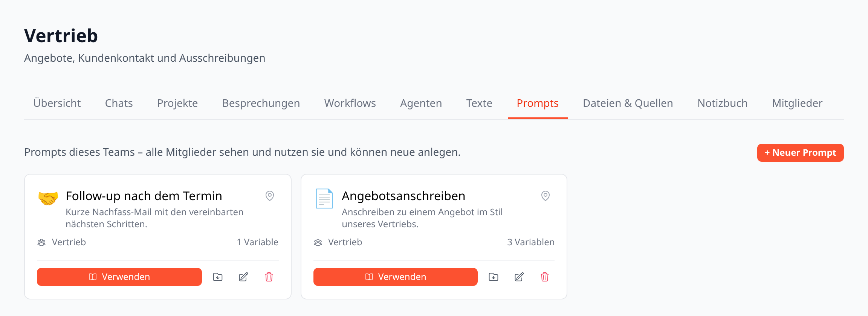868x316 pixels.
Task: Click the Angebotsanschreiben title
Action: pos(403,196)
